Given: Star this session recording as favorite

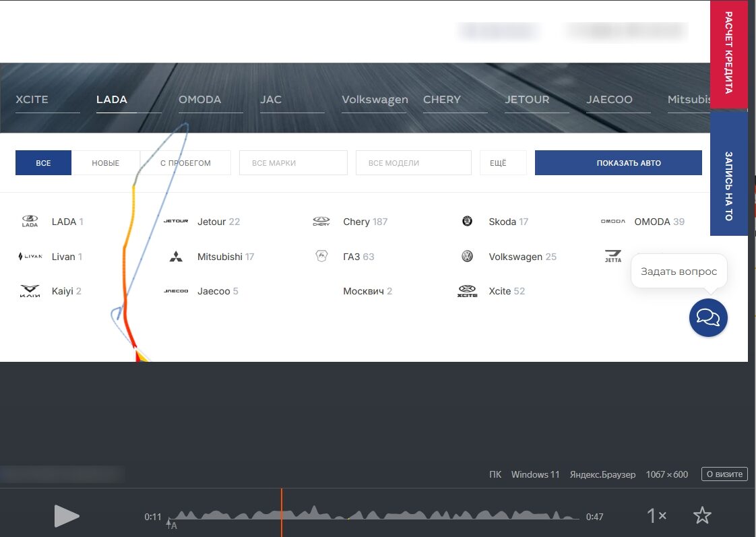Looking at the screenshot, I should click(702, 516).
